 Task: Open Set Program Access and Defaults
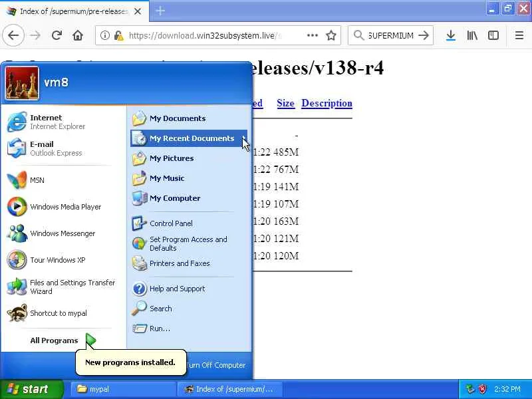click(x=189, y=243)
